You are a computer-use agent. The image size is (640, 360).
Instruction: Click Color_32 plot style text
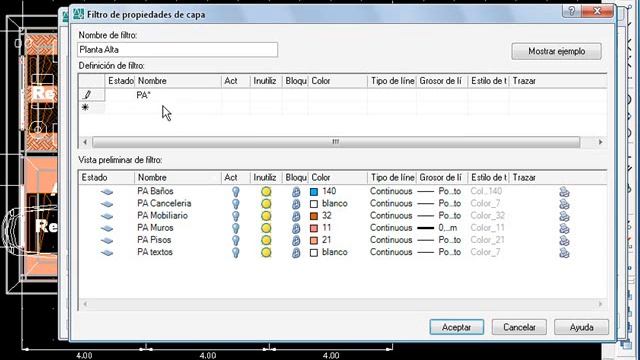click(x=487, y=216)
